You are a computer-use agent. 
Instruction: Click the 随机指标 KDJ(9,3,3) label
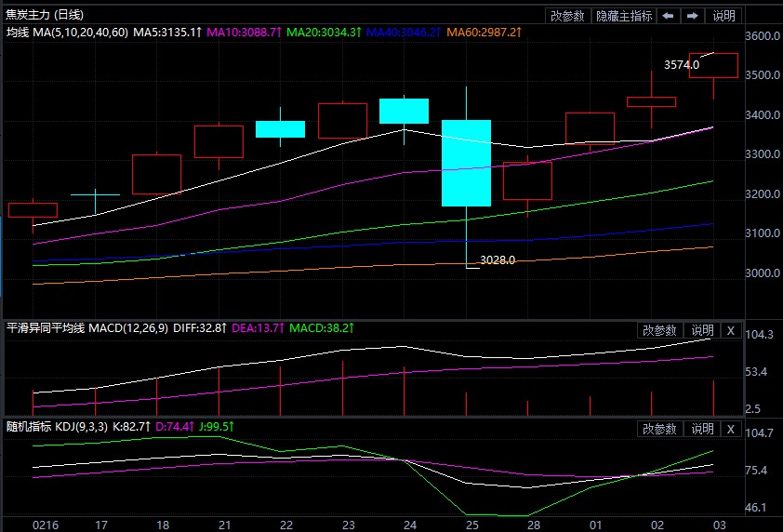pyautogui.click(x=57, y=427)
